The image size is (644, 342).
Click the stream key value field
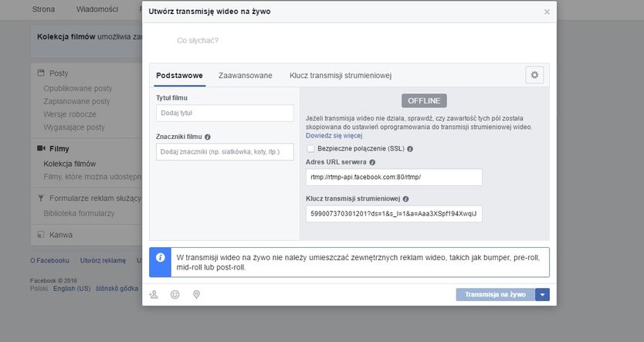(394, 214)
